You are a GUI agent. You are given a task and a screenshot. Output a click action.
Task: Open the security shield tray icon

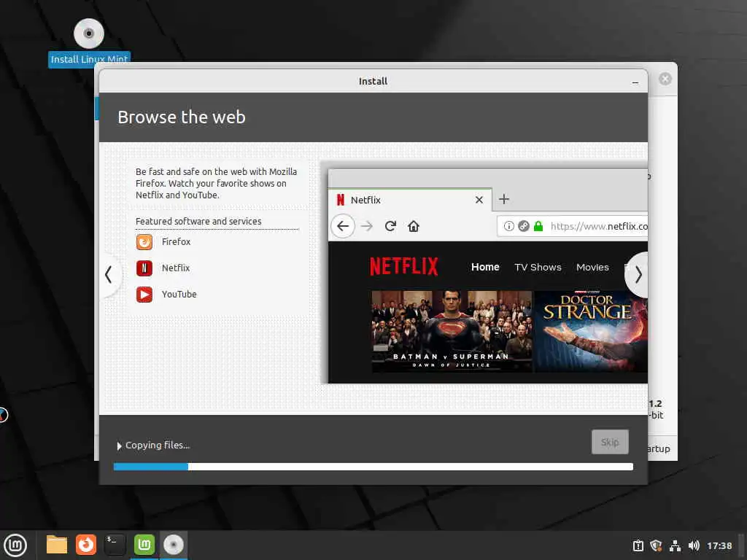coord(656,545)
